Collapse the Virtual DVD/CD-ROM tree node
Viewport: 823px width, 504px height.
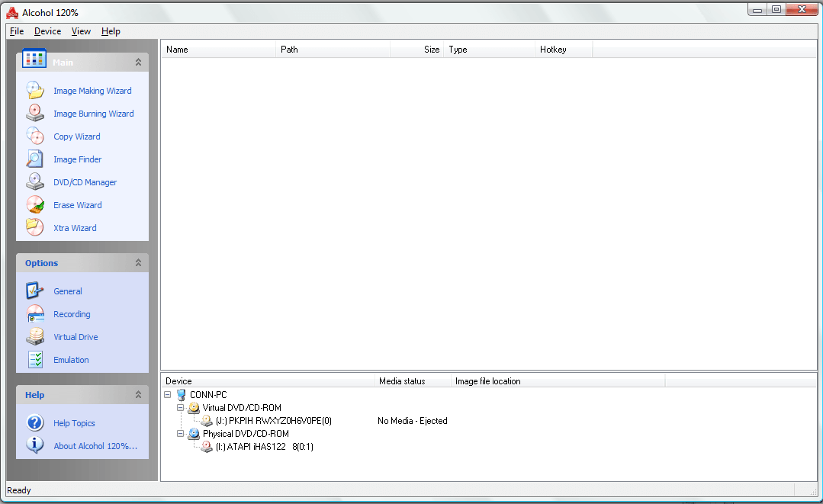click(x=181, y=408)
